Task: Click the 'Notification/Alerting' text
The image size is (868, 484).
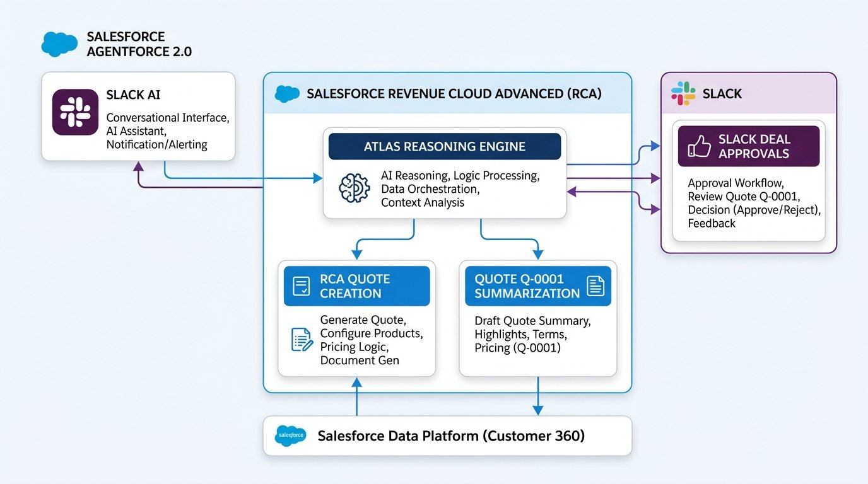Action: (x=156, y=145)
